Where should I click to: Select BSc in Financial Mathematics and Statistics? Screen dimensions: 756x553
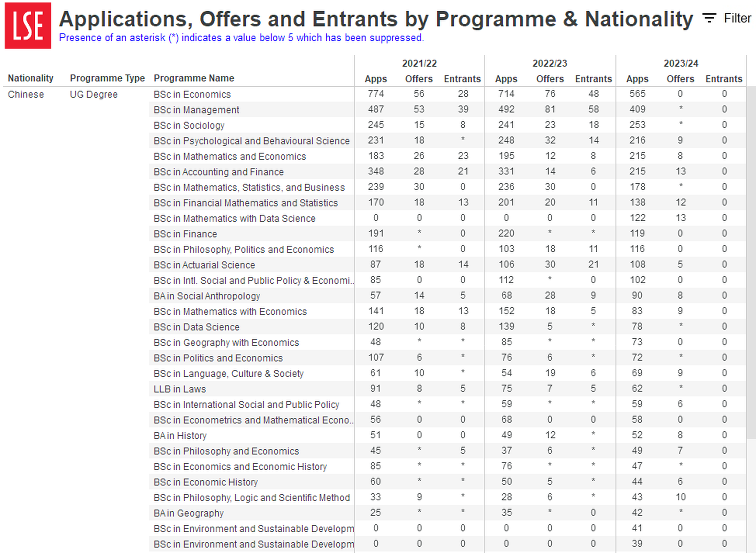pos(246,203)
